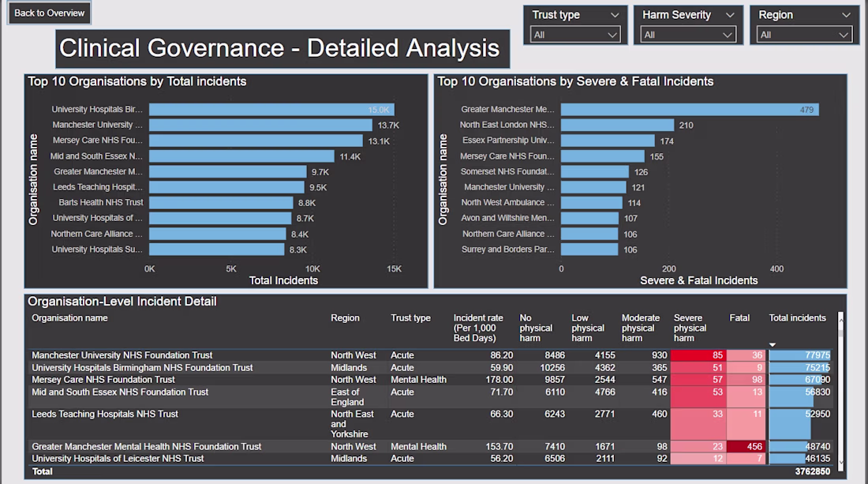Image resolution: width=868 pixels, height=484 pixels.
Task: Sort by Severe physical harm column
Action: (690, 328)
